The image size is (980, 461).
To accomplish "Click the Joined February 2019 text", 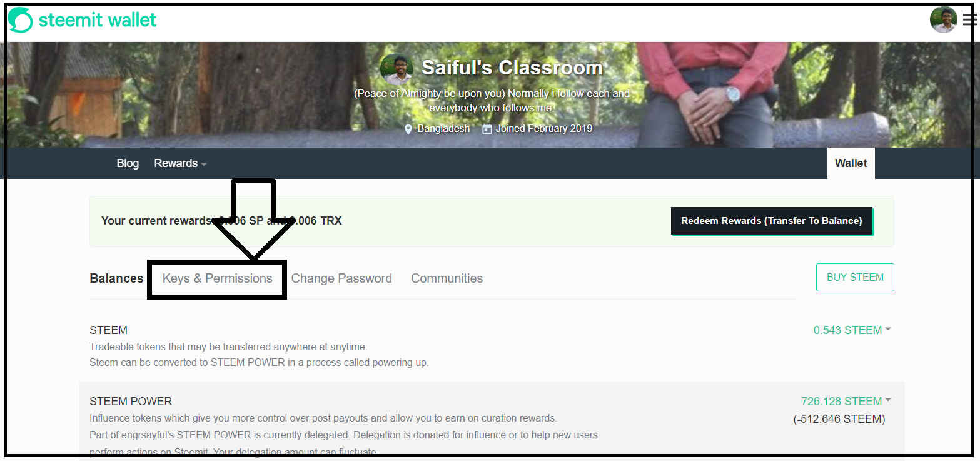I will pyautogui.click(x=544, y=129).
